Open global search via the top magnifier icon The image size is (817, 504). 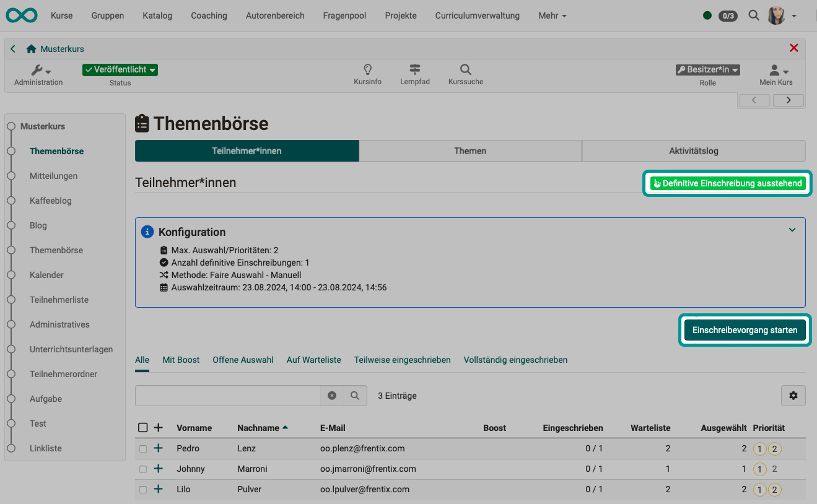coord(753,15)
